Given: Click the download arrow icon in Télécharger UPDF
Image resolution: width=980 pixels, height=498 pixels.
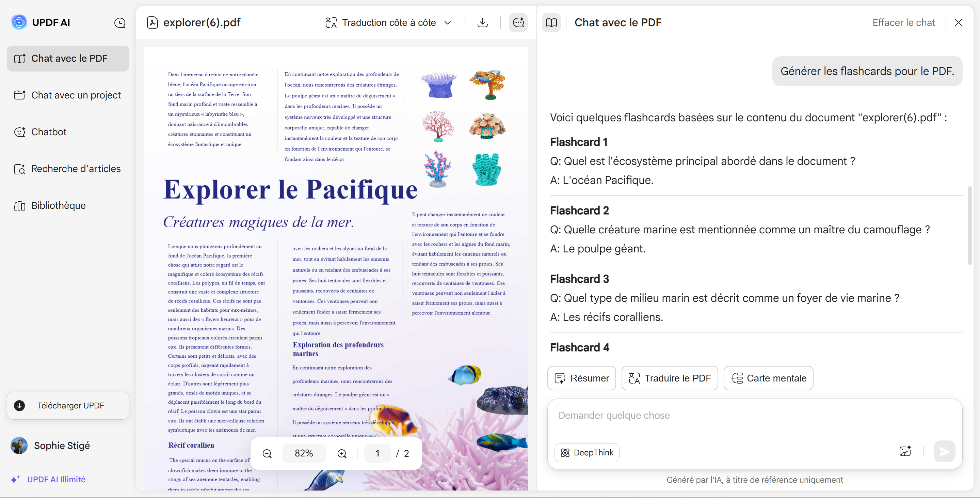Looking at the screenshot, I should click(x=19, y=406).
